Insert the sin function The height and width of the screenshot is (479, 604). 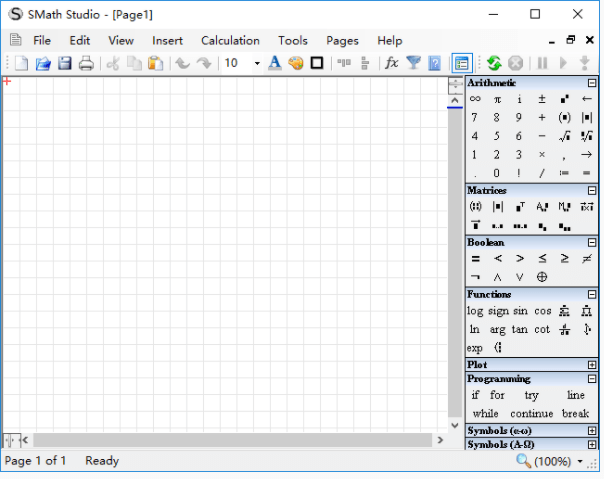pyautogui.click(x=520, y=311)
